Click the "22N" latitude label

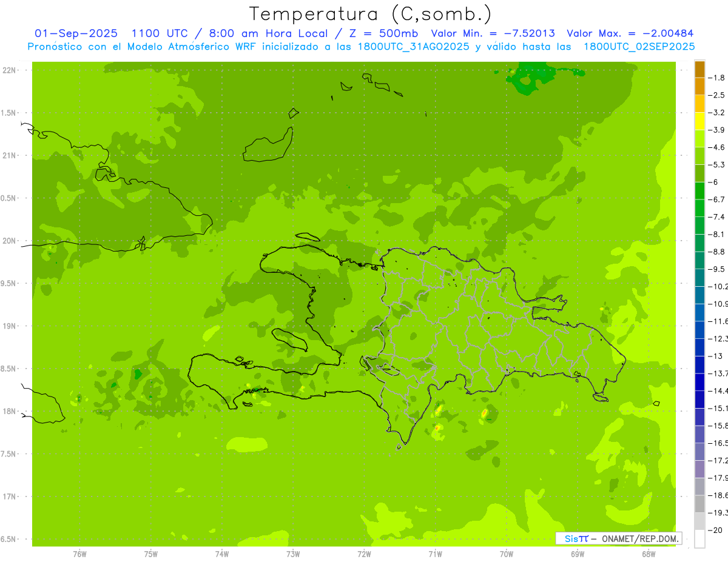(x=9, y=70)
